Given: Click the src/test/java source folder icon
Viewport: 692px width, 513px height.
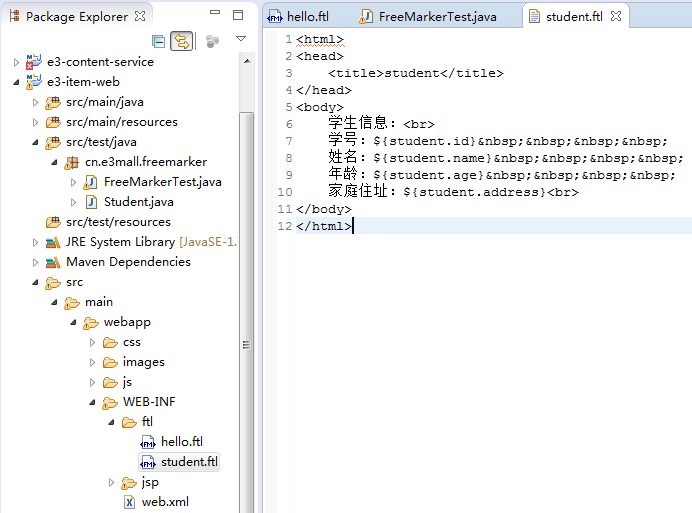Looking at the screenshot, I should coord(53,142).
